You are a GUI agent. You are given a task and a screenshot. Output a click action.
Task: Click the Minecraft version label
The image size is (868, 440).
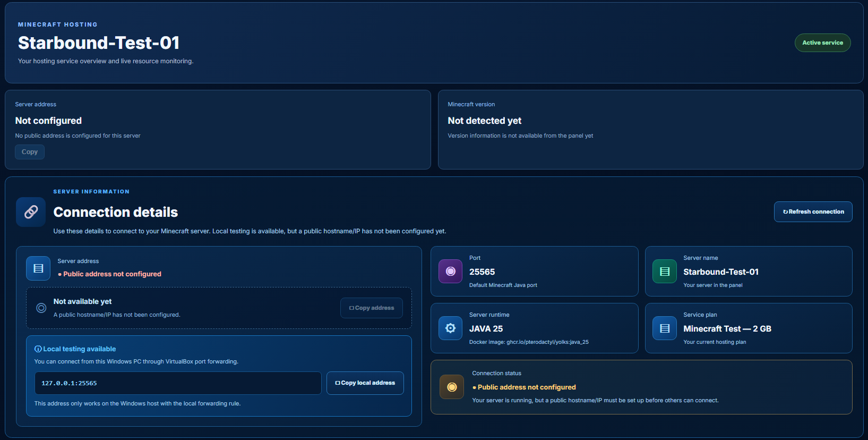[471, 104]
